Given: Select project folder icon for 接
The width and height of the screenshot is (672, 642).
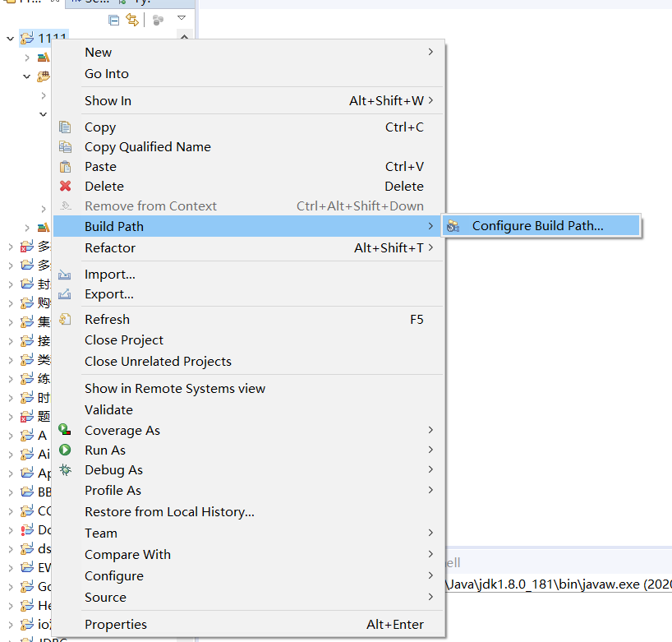Looking at the screenshot, I should coord(27,341).
